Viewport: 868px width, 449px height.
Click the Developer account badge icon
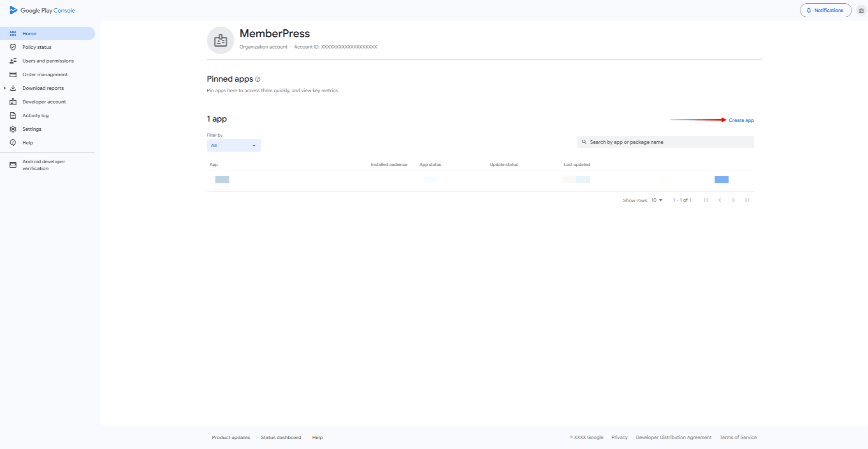point(13,101)
